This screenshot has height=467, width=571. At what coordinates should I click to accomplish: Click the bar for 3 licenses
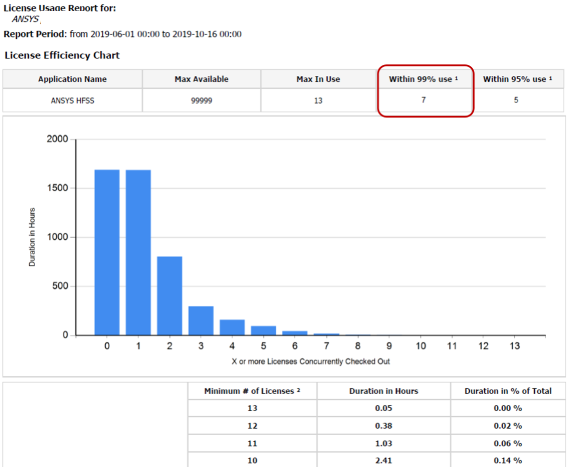(x=201, y=321)
